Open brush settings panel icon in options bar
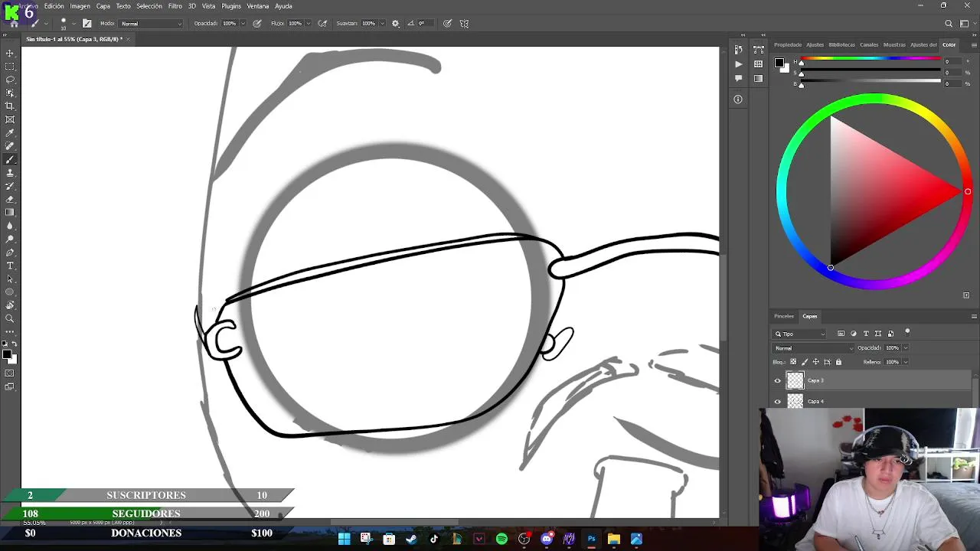The height and width of the screenshot is (551, 980). click(87, 23)
